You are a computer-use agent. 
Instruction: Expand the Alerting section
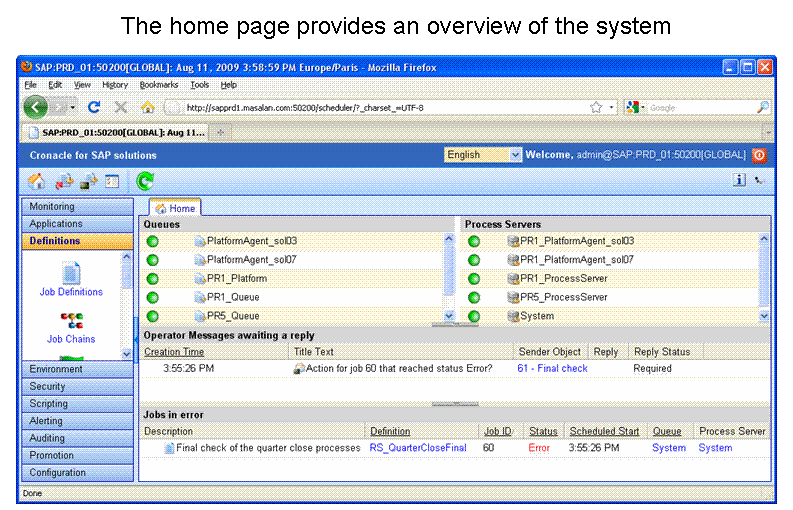[77, 421]
